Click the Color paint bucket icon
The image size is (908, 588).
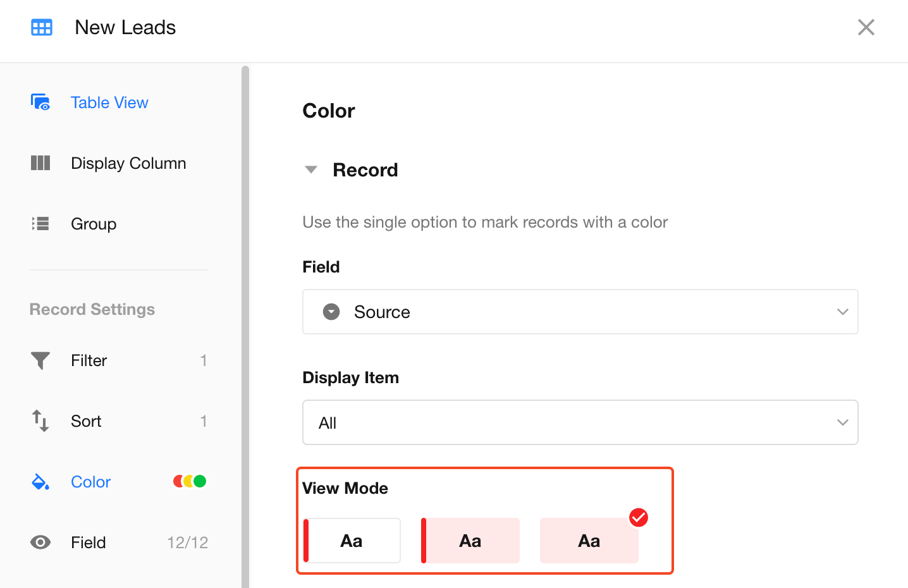pyautogui.click(x=40, y=482)
